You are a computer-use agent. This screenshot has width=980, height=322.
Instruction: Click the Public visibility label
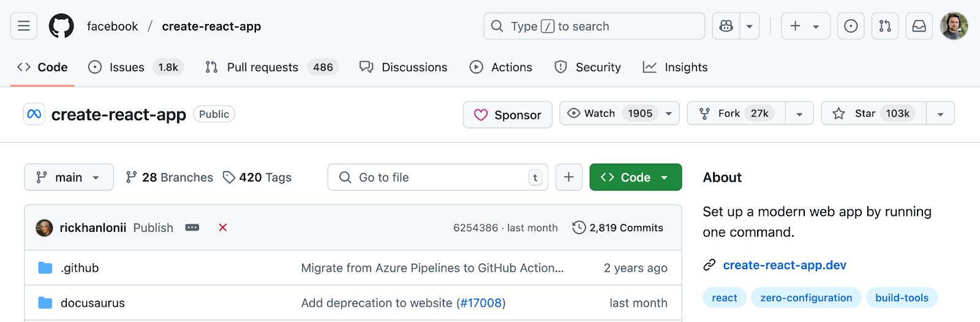pos(214,114)
